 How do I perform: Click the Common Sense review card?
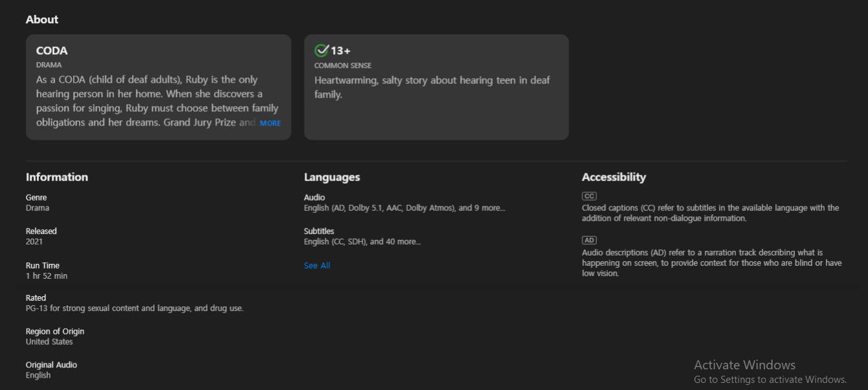[436, 87]
